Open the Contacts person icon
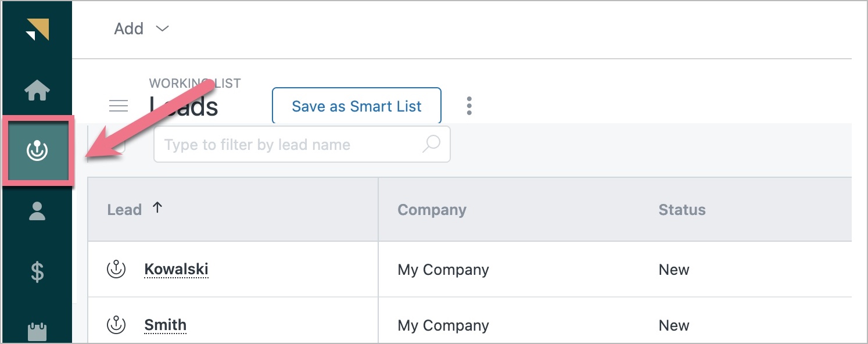Screen dimensions: 868x344 (37, 211)
